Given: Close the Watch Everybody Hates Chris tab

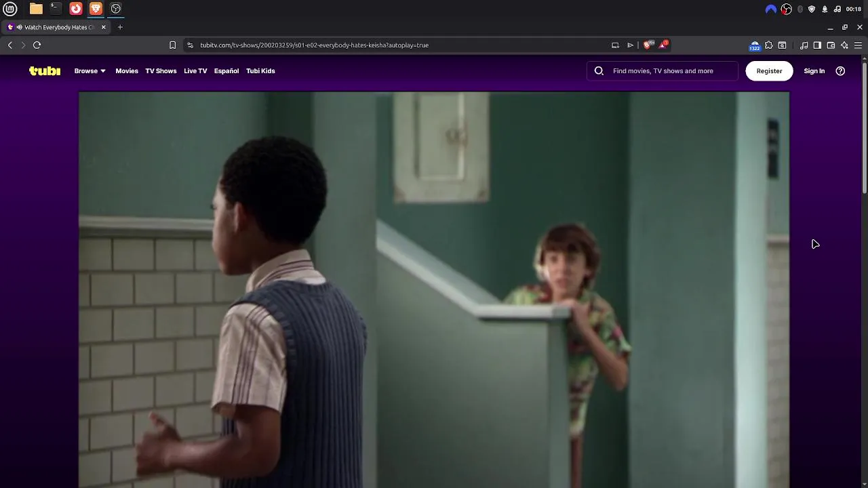Looking at the screenshot, I should point(103,27).
